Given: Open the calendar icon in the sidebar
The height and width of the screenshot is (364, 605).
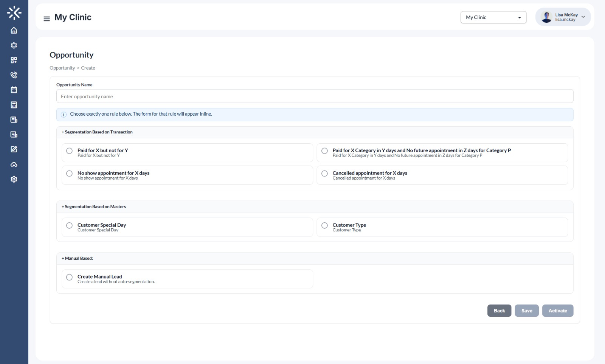Looking at the screenshot, I should 14,90.
